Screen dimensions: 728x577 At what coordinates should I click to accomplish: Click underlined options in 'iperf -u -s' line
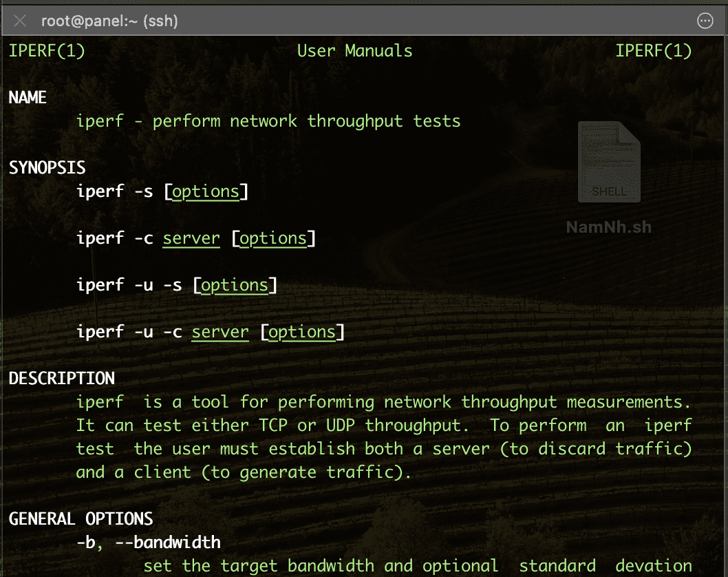coord(234,285)
